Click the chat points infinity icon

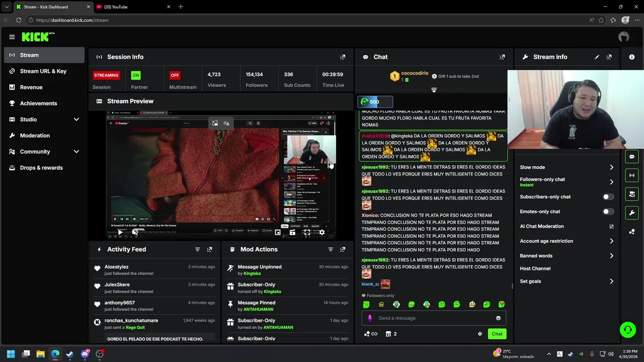(370, 334)
